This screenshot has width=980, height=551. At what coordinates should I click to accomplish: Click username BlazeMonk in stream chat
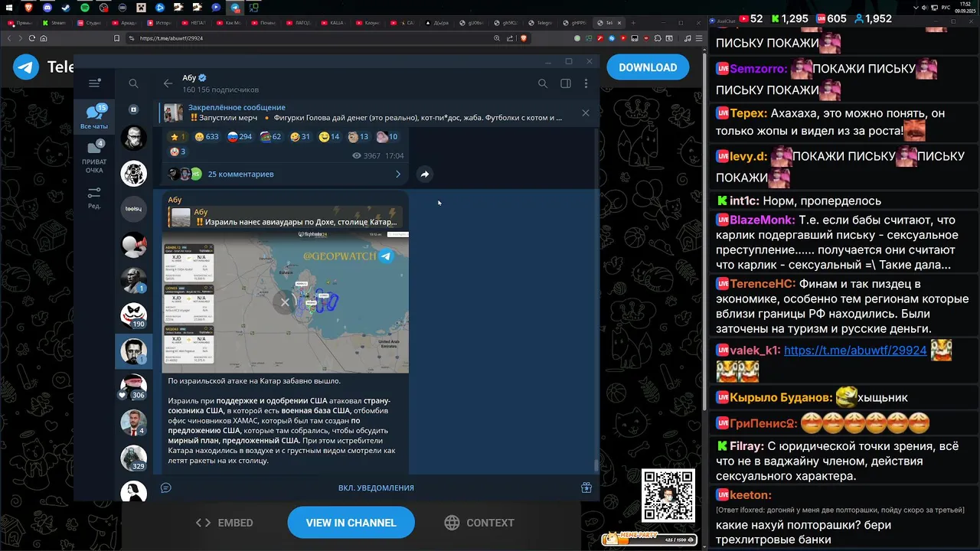[x=763, y=220]
